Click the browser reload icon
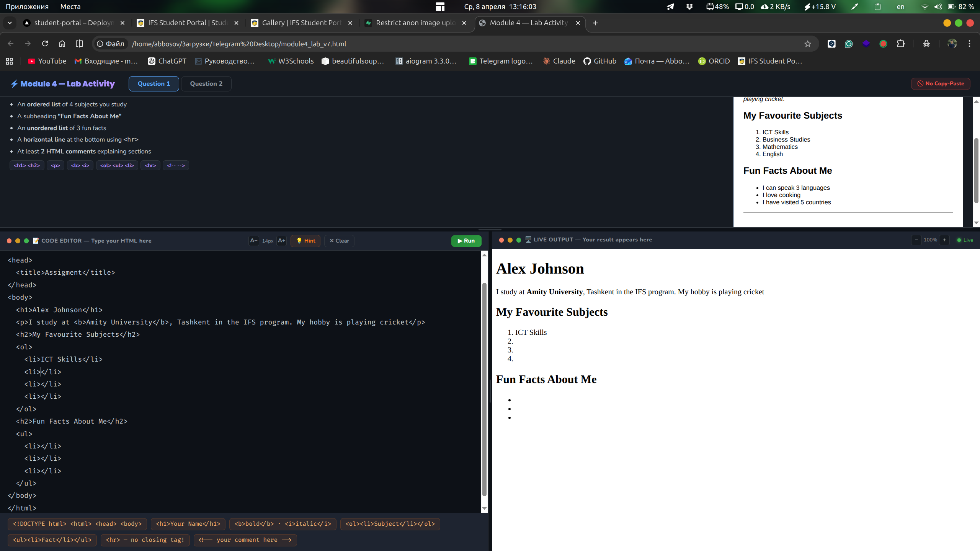980x551 pixels. point(45,44)
